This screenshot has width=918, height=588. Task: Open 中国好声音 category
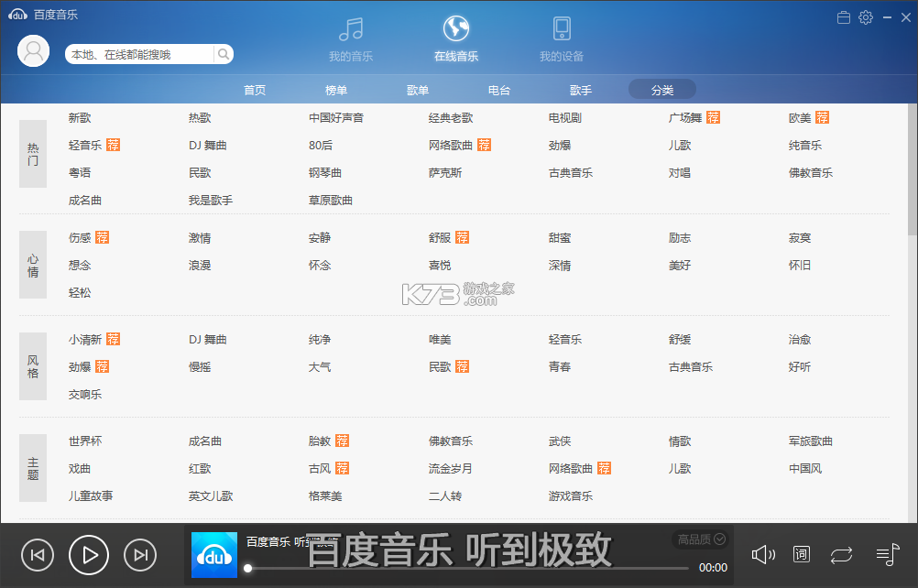click(336, 117)
